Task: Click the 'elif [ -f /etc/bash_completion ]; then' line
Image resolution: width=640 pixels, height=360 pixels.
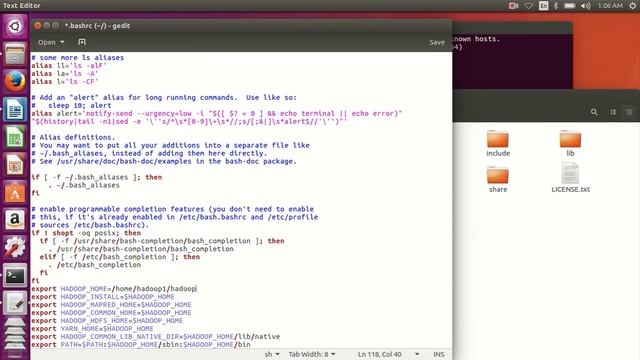Action: pyautogui.click(x=120, y=257)
